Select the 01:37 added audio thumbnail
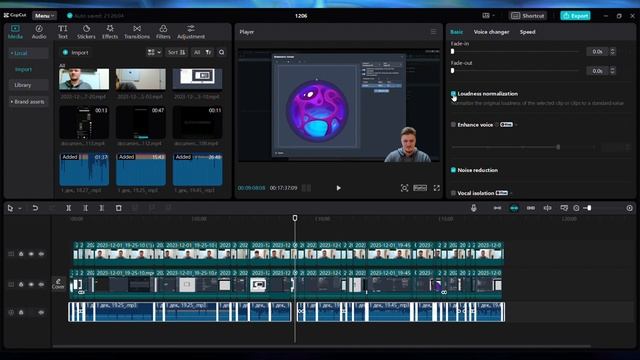 pos(84,169)
